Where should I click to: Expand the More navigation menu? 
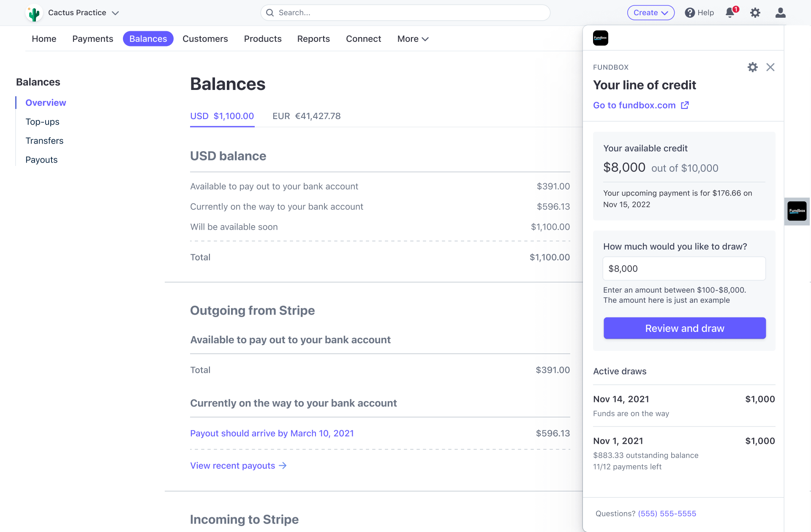click(x=412, y=39)
